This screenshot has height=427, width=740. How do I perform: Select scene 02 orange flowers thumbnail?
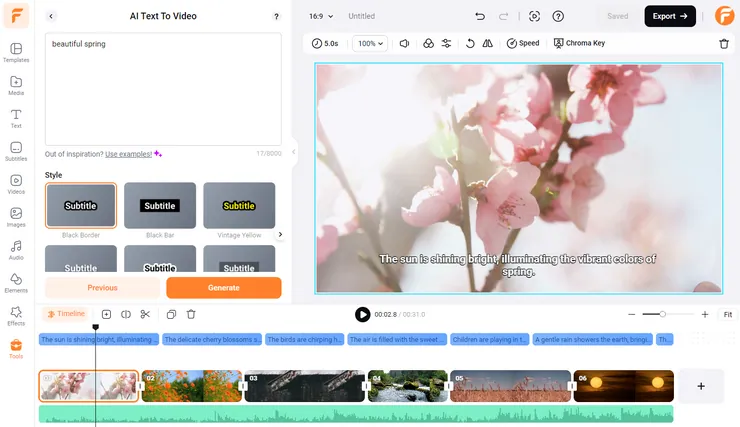[x=192, y=386]
